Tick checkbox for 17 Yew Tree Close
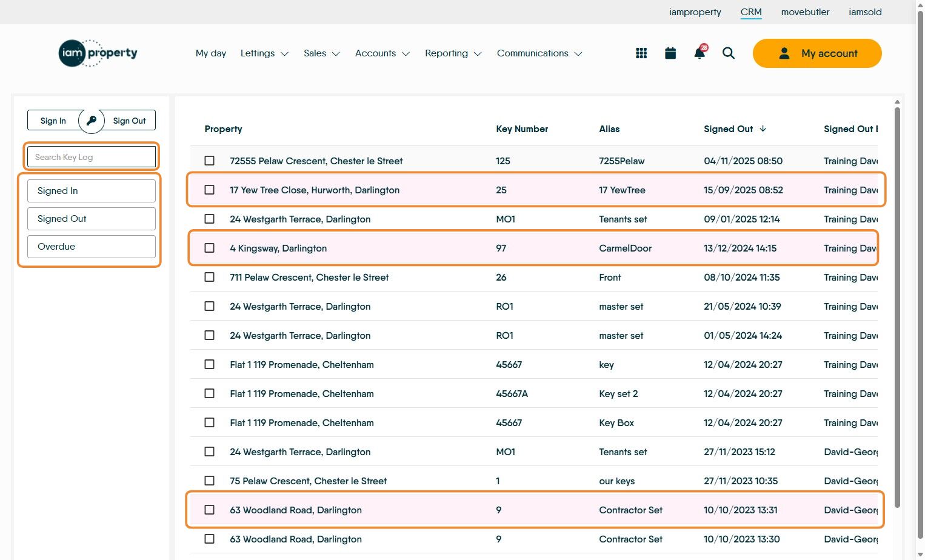 (x=210, y=190)
